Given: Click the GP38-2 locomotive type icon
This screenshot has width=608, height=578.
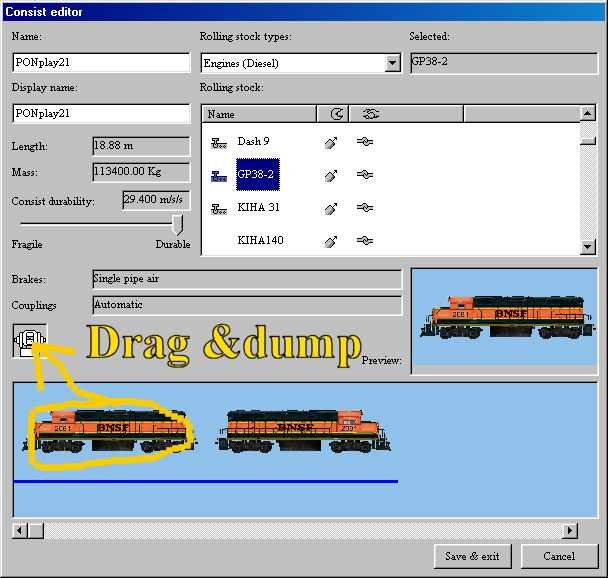Looking at the screenshot, I should point(219,176).
